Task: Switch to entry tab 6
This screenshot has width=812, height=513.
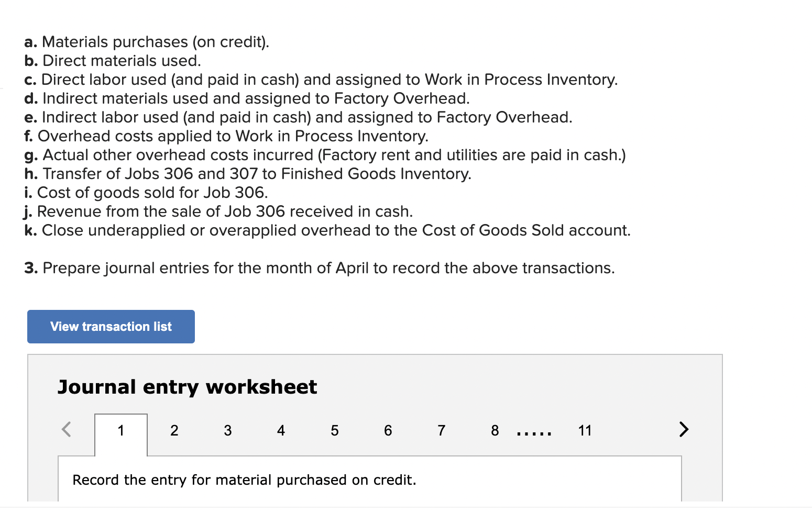Action: (x=388, y=430)
